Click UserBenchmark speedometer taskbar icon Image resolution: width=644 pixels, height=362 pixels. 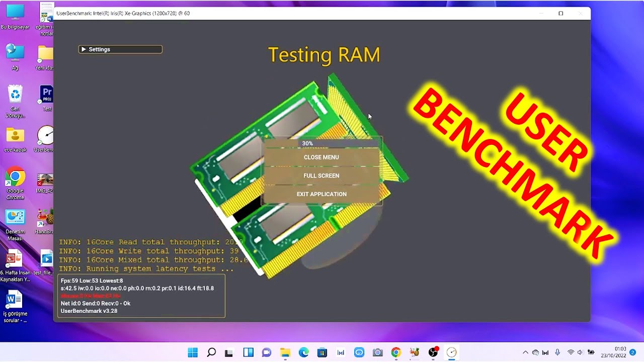click(x=452, y=352)
